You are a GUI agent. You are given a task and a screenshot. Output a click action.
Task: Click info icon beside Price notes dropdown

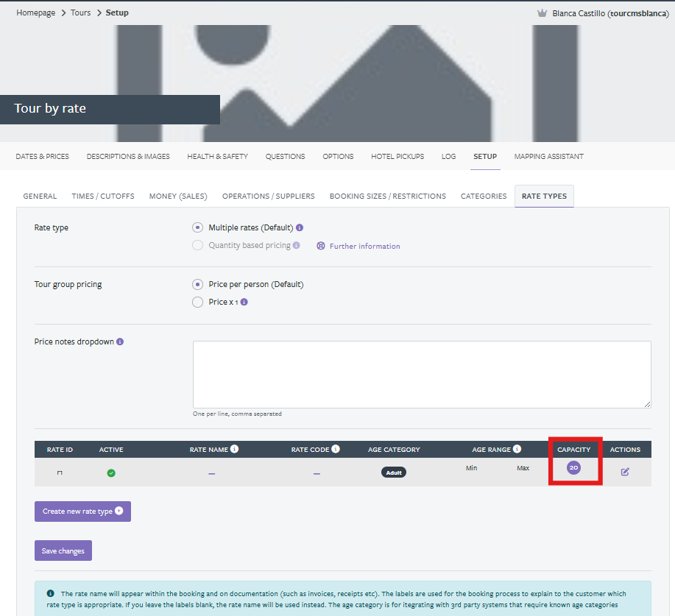(x=120, y=341)
